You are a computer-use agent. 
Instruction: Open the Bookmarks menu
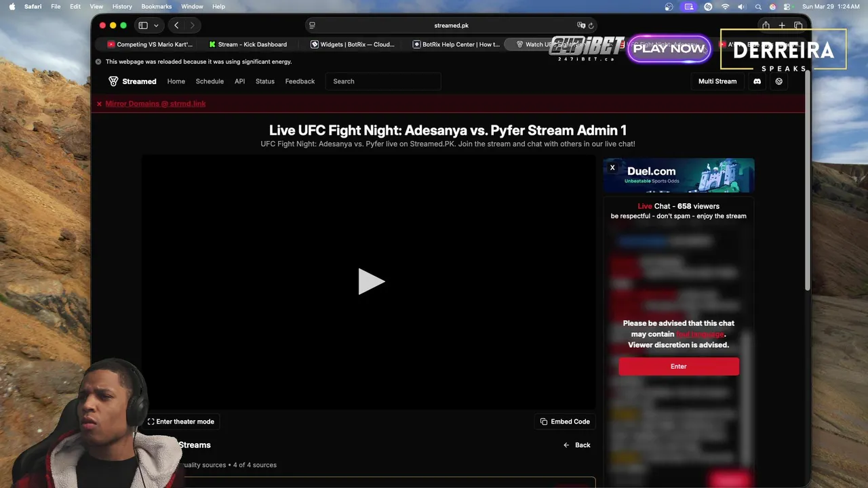[x=157, y=6]
